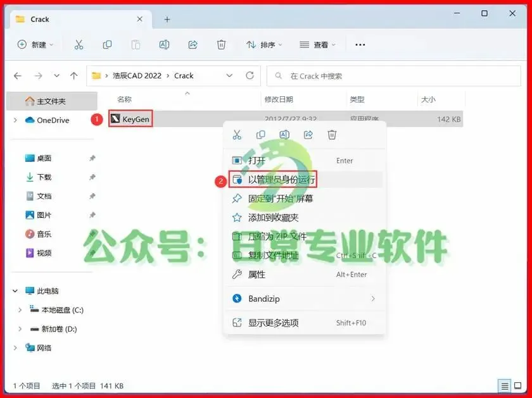532x398 pixels.
Task: Sort by 名称 column header
Action: pyautogui.click(x=124, y=99)
